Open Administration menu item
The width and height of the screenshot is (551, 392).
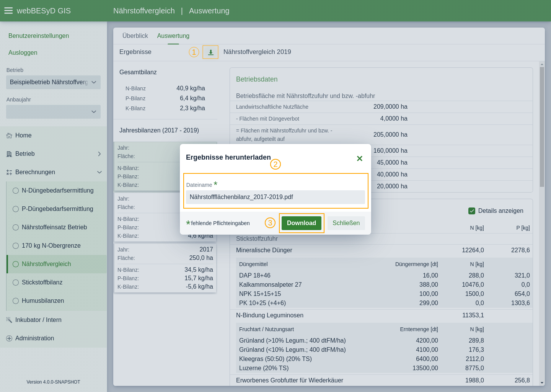53,338
